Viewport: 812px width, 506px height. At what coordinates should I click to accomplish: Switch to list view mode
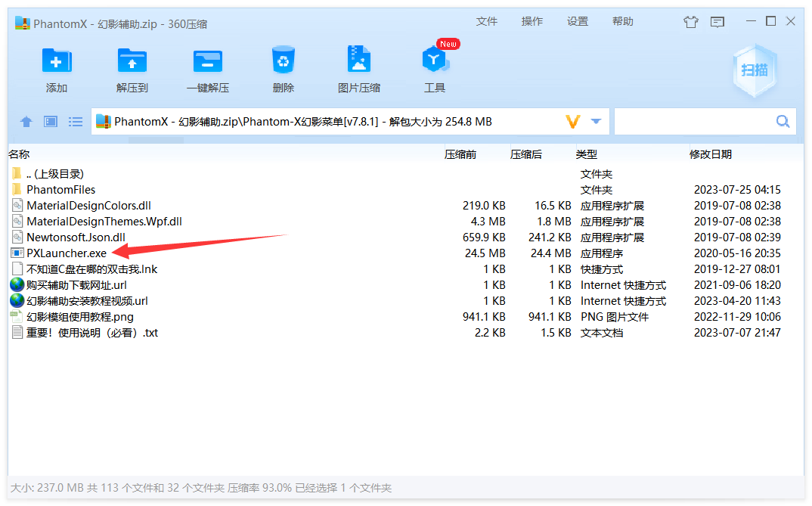pos(76,122)
